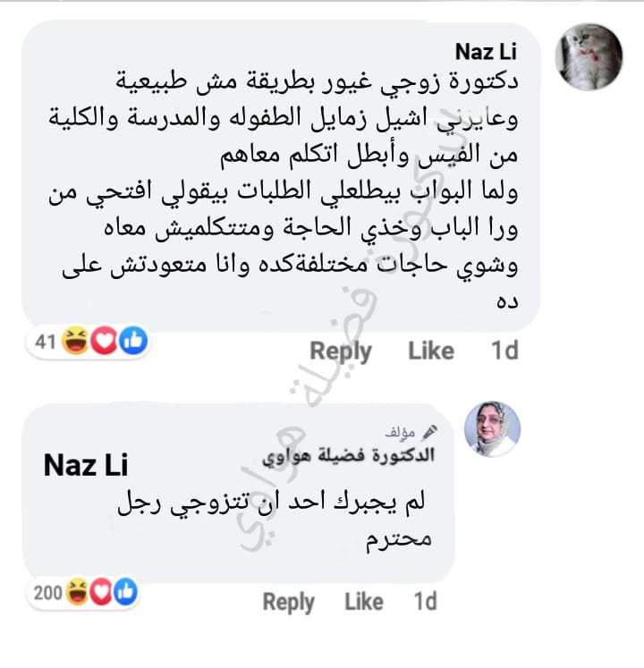The image size is (644, 668).
Task: Like the author's response
Action: click(x=363, y=602)
